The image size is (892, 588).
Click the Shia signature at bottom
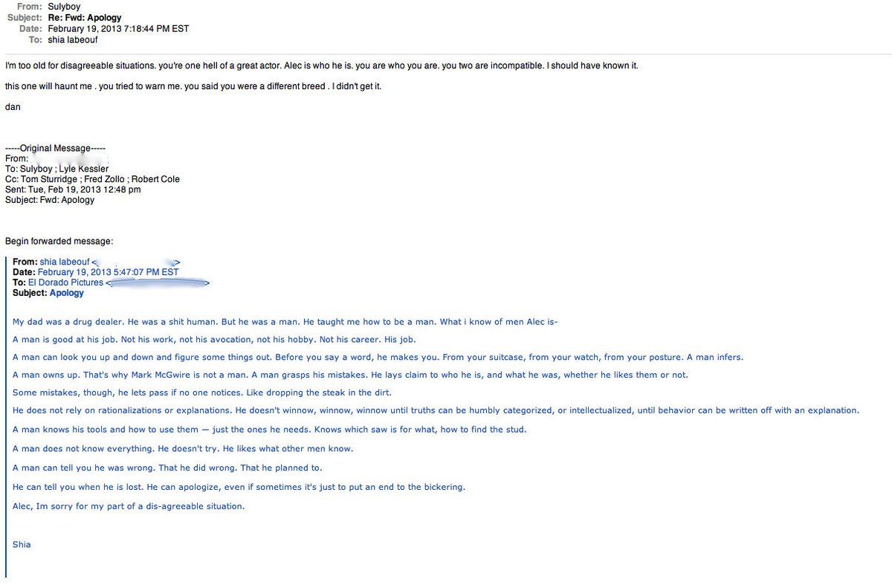[x=22, y=544]
